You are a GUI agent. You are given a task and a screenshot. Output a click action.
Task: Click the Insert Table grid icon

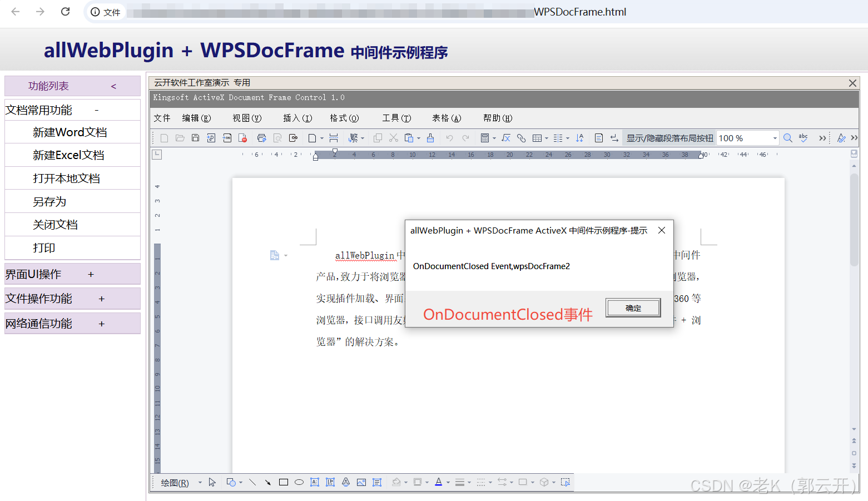click(x=537, y=138)
